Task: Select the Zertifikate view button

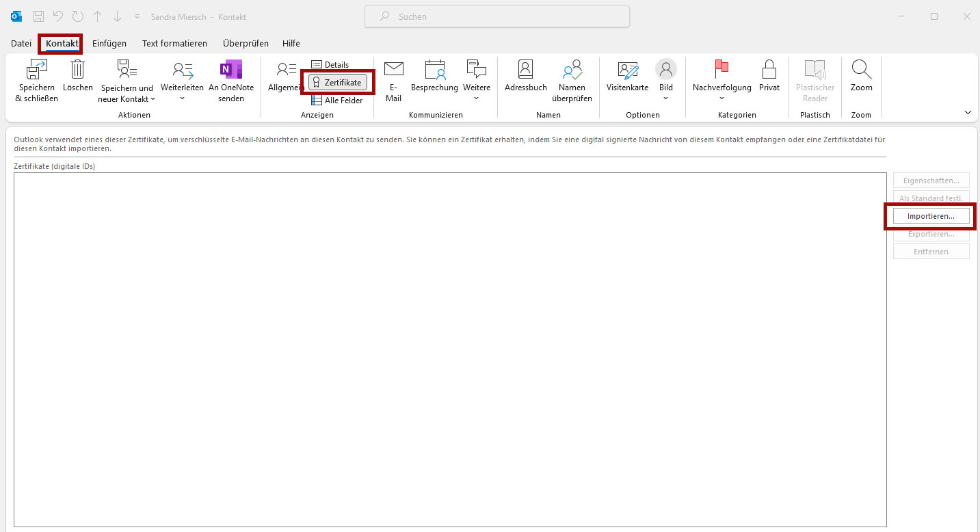Action: (338, 82)
